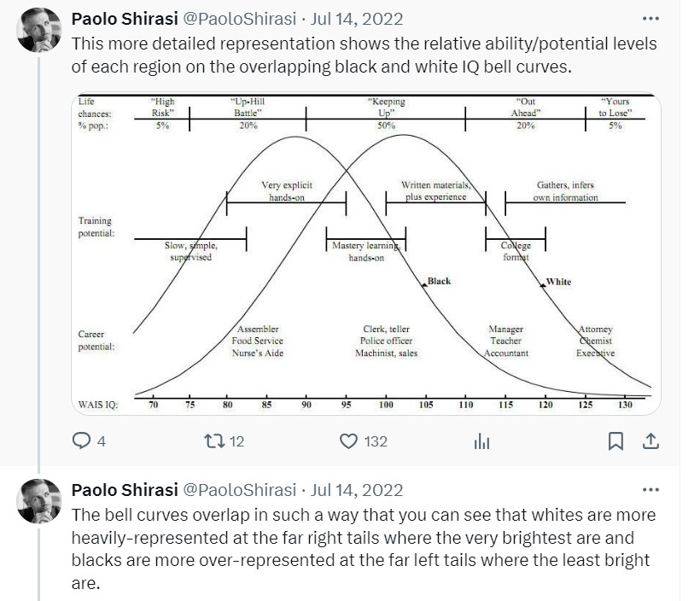Open tweet starting "This more detailed representation"
The width and height of the screenshot is (700, 601).
(x=359, y=55)
